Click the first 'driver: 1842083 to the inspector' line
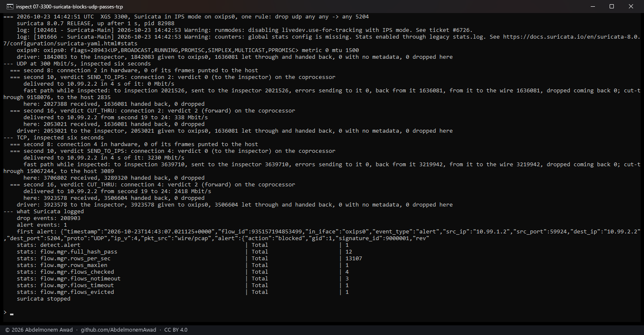 click(x=235, y=57)
